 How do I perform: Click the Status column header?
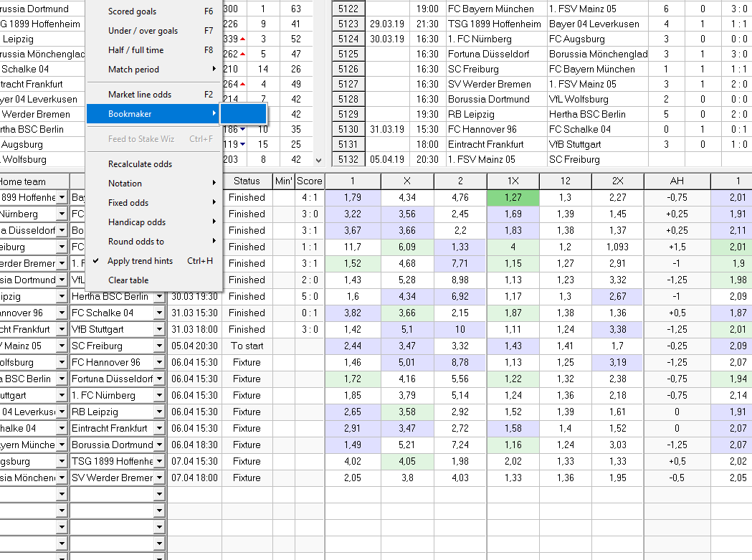[247, 181]
